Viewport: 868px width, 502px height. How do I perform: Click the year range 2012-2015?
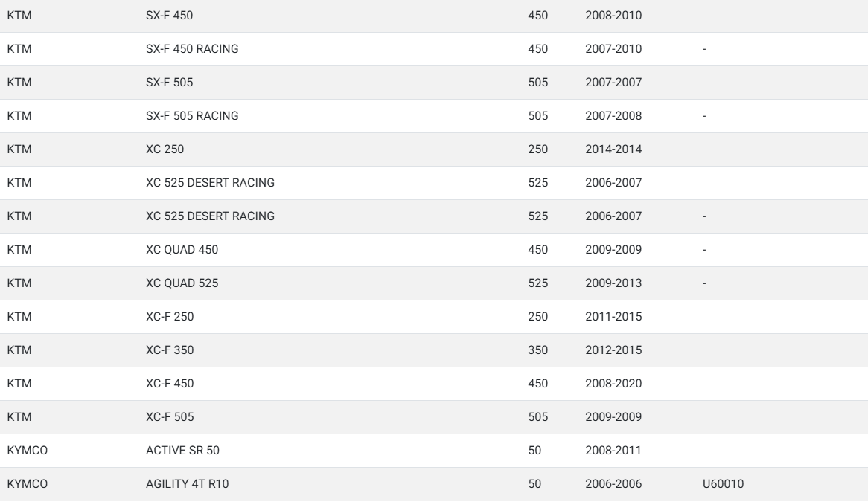point(613,350)
